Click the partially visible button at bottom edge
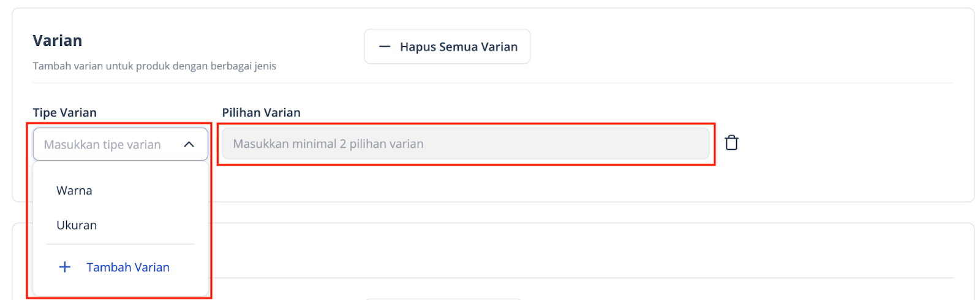Viewport: 980px width, 300px height. (443, 298)
